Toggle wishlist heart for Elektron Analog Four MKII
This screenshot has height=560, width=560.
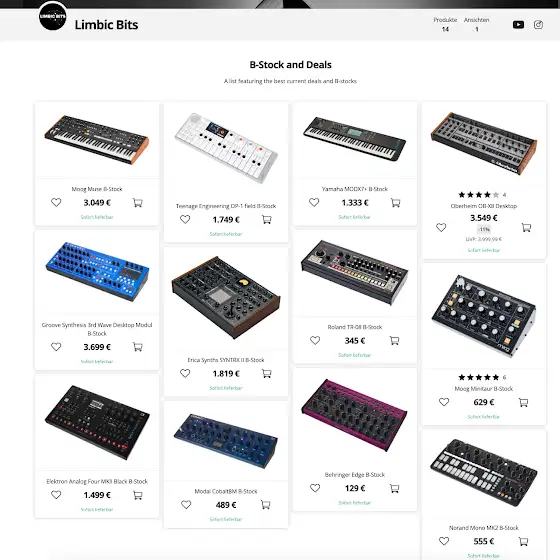tap(56, 495)
